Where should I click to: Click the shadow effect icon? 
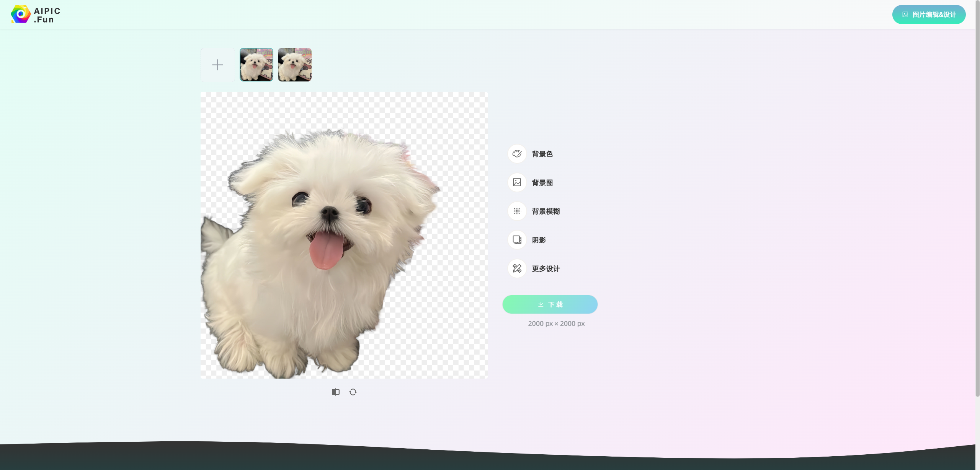[517, 240]
